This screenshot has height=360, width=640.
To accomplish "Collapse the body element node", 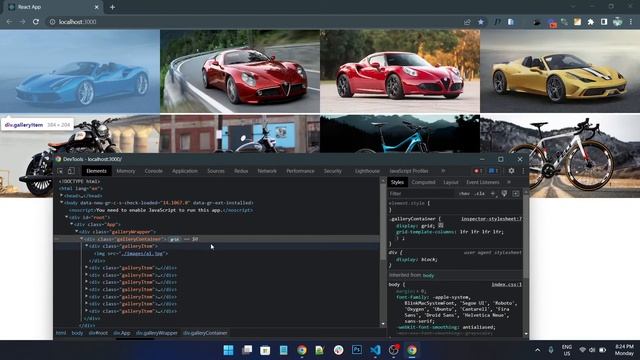I will pyautogui.click(x=62, y=202).
